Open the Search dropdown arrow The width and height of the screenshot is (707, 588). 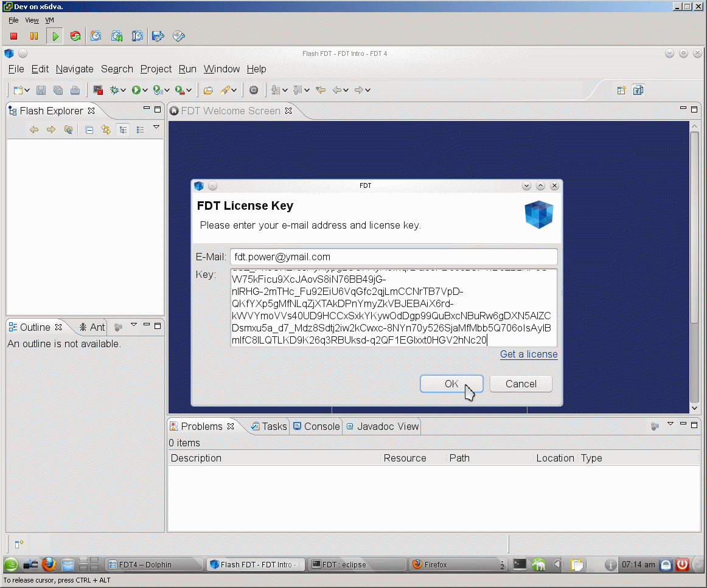(234, 90)
